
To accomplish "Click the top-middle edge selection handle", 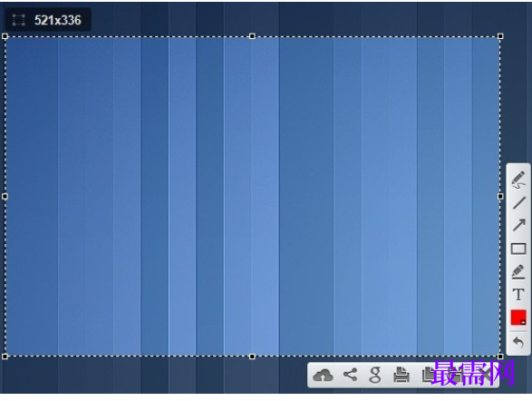I will pyautogui.click(x=252, y=36).
